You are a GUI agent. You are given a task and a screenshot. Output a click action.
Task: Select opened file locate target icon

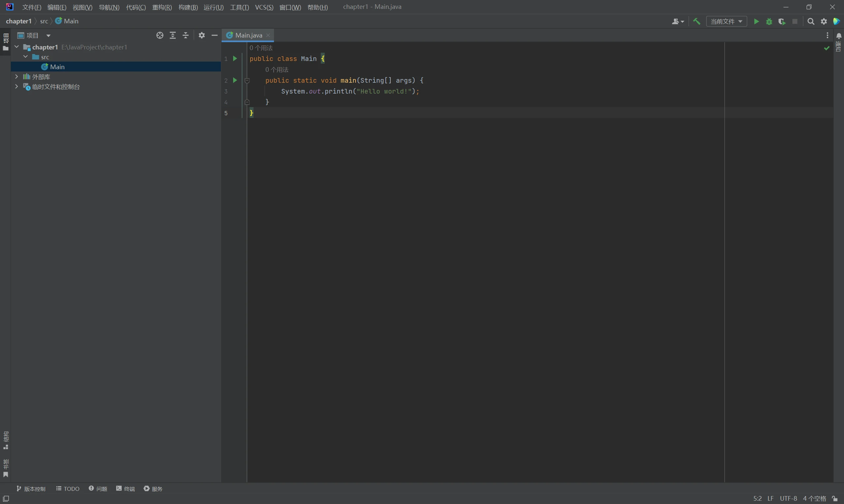click(160, 35)
